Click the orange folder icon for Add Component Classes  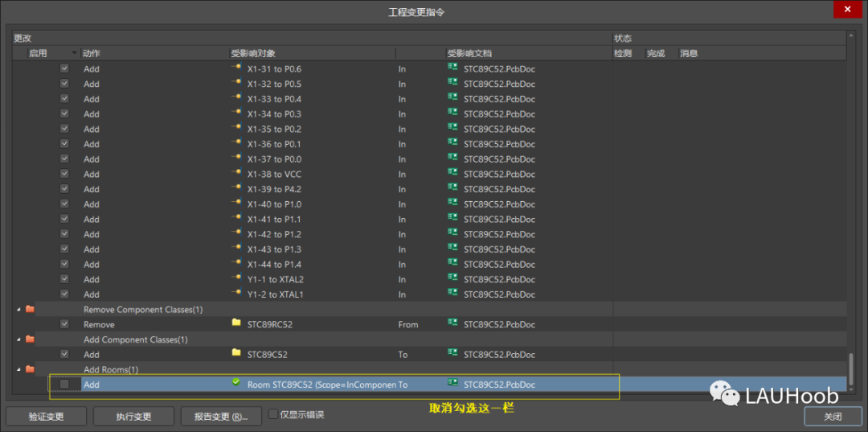[30, 339]
